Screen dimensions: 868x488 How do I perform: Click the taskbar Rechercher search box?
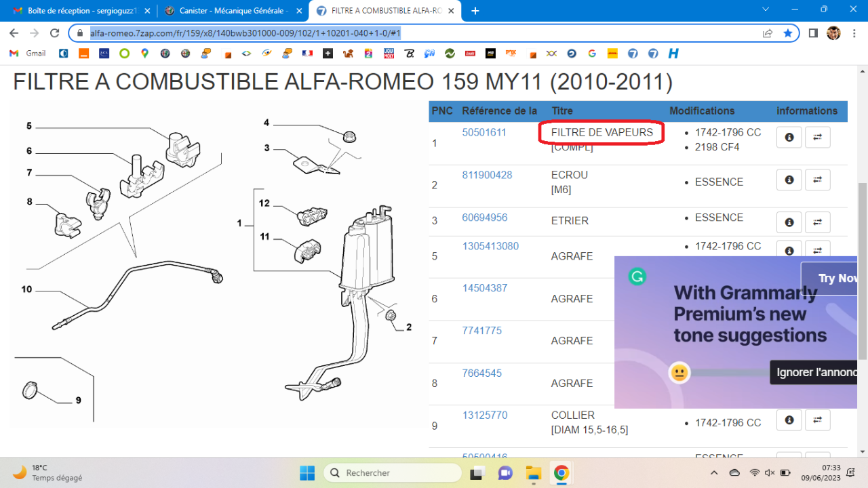pos(393,472)
